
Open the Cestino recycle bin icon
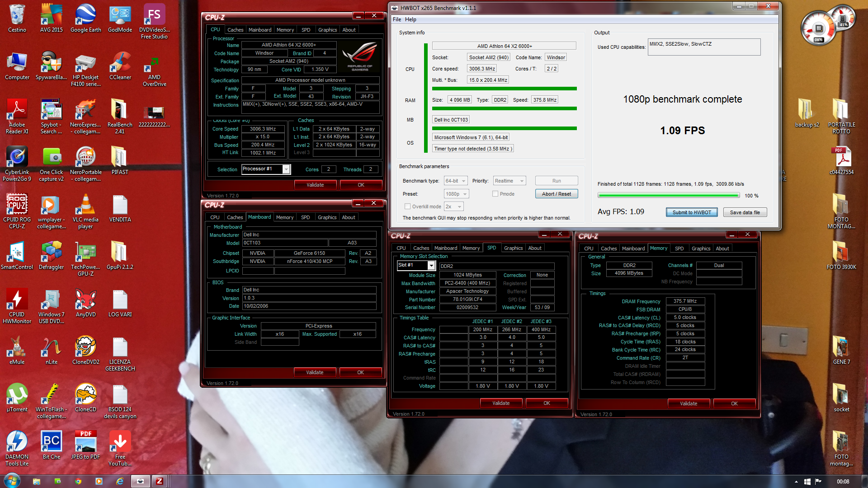17,19
